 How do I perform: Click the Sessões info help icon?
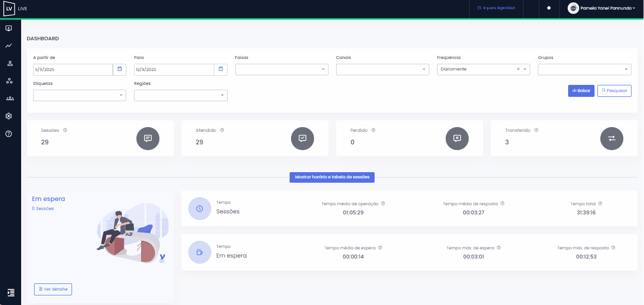pos(65,130)
